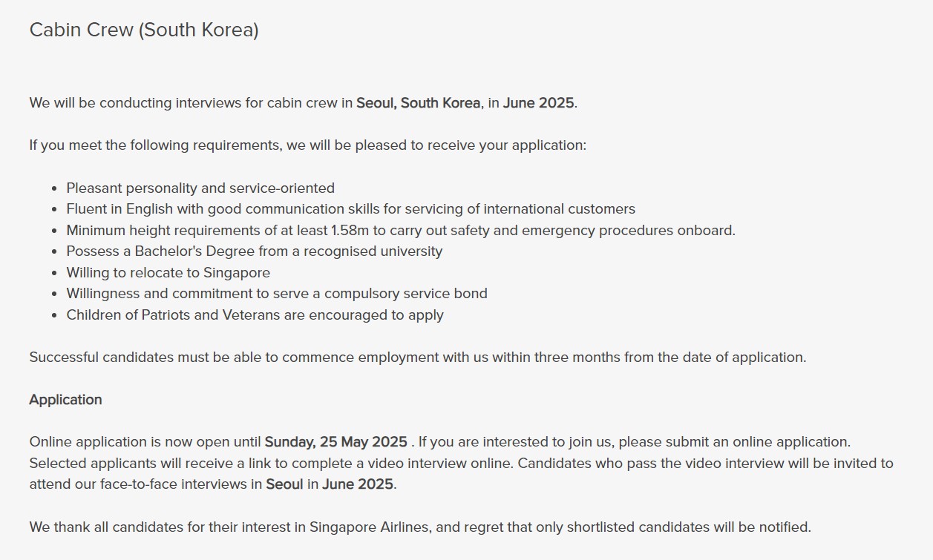Click "June 2025" at the end of the Application paragraph
Image resolution: width=933 pixels, height=560 pixels.
(x=358, y=485)
